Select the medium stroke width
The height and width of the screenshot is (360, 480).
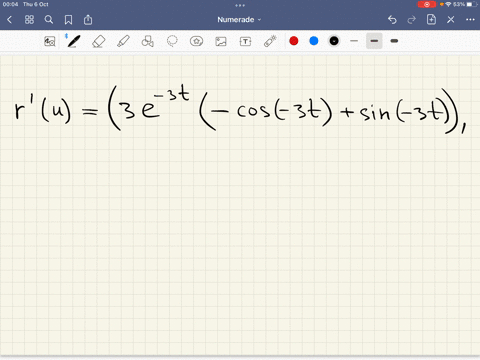[x=374, y=41]
